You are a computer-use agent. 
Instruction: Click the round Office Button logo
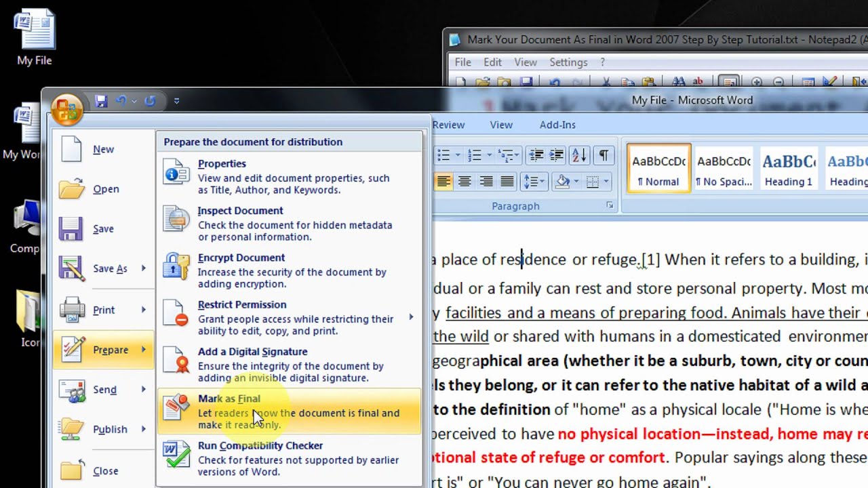tap(66, 108)
